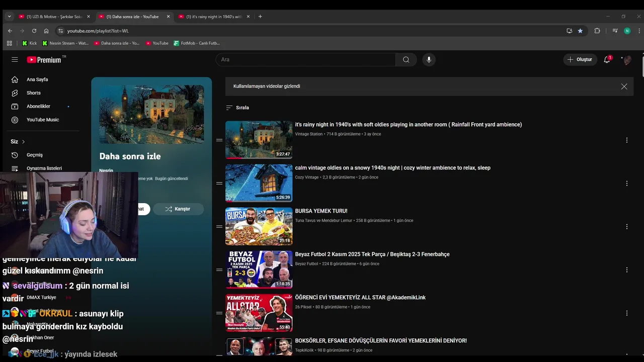Viewport: 644px width, 362px height.
Task: Grab the reorder handle of ÖĞRENCİ EVİ YEMEKTEYİZ
Action: [x=219, y=313]
